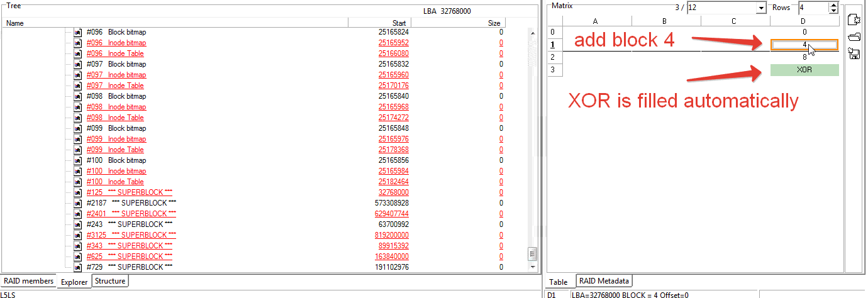Click icon of #100 Inode Table row
Viewport: 868px width, 298px height.
tap(78, 182)
